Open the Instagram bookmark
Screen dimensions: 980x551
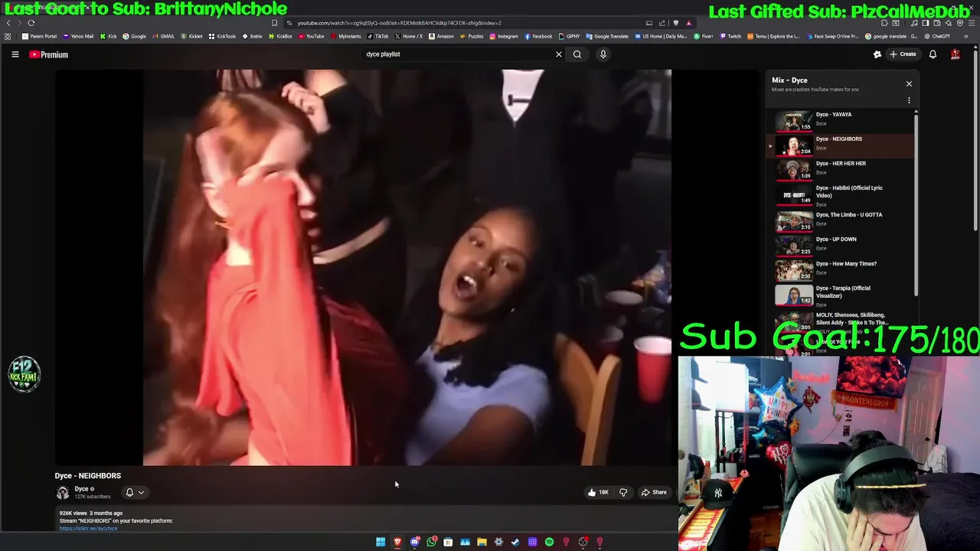click(504, 36)
